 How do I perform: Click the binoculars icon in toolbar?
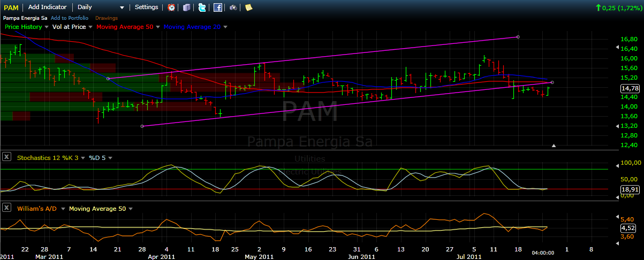tap(233, 7)
